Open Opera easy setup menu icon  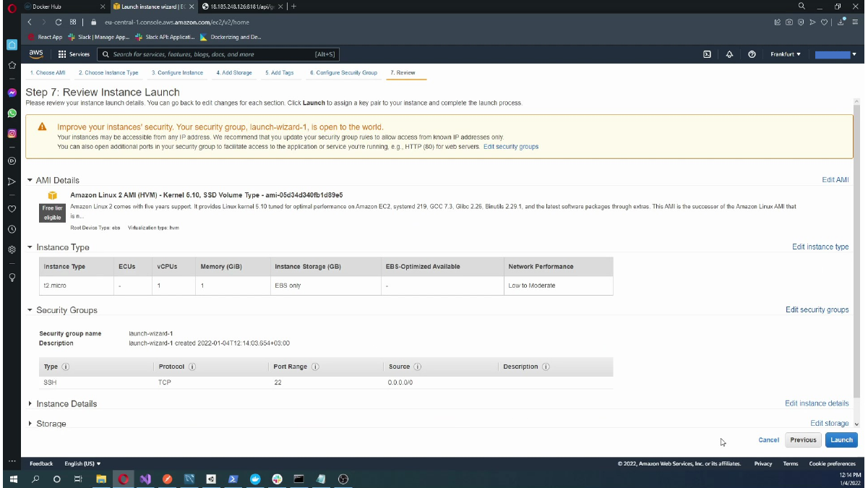[x=854, y=22]
